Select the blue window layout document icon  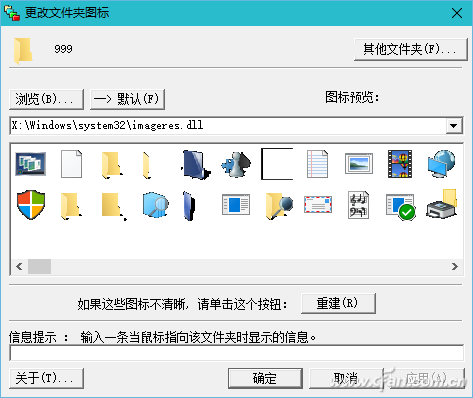pyautogui.click(x=236, y=204)
